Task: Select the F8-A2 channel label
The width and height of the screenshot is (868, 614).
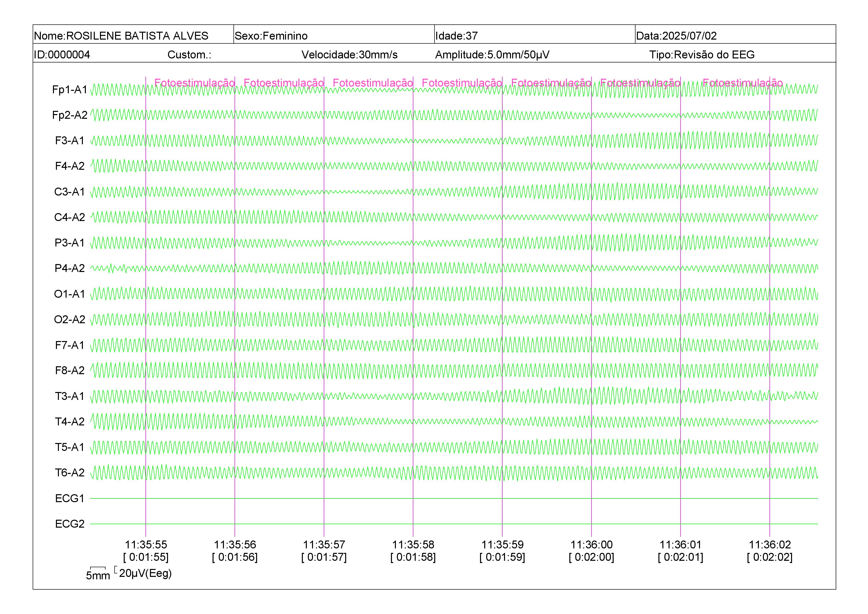Action: 70,370
